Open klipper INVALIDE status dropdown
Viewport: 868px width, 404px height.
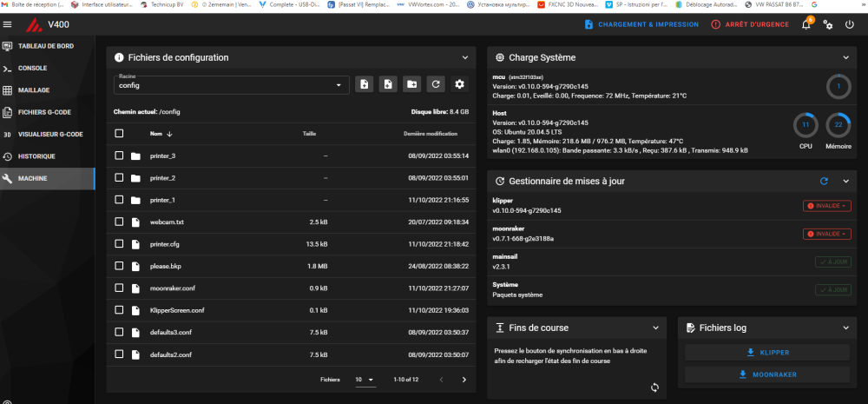(827, 206)
